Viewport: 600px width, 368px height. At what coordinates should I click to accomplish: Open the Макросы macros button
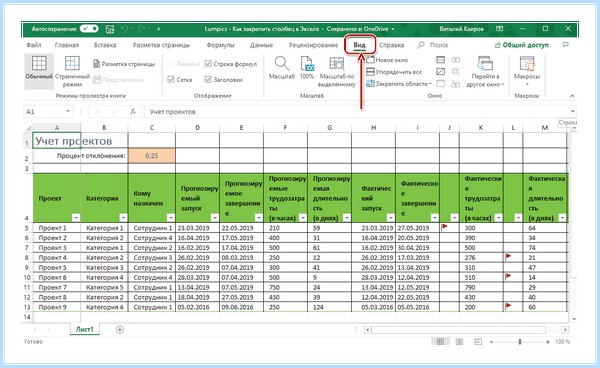click(527, 71)
